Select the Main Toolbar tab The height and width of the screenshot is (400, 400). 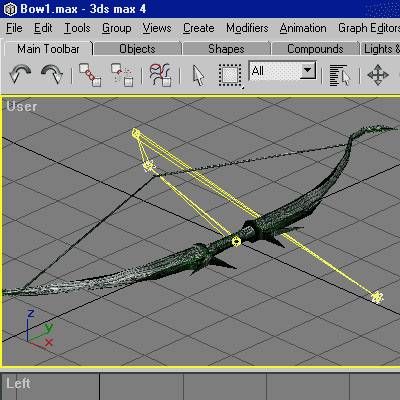tap(48, 49)
